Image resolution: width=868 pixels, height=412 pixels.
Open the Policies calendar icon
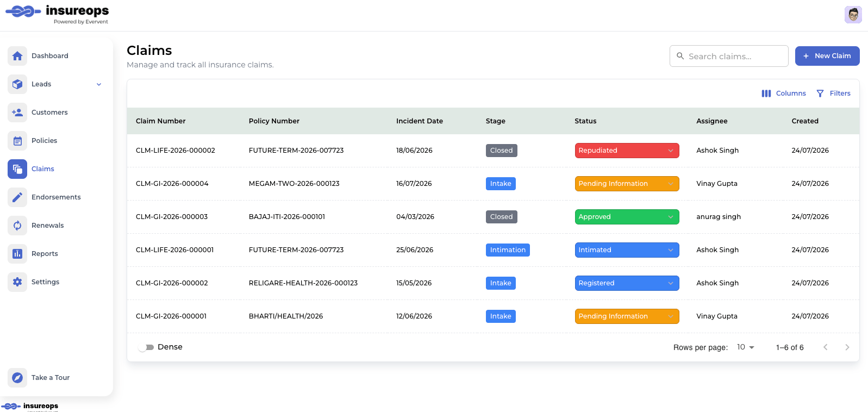tap(17, 141)
